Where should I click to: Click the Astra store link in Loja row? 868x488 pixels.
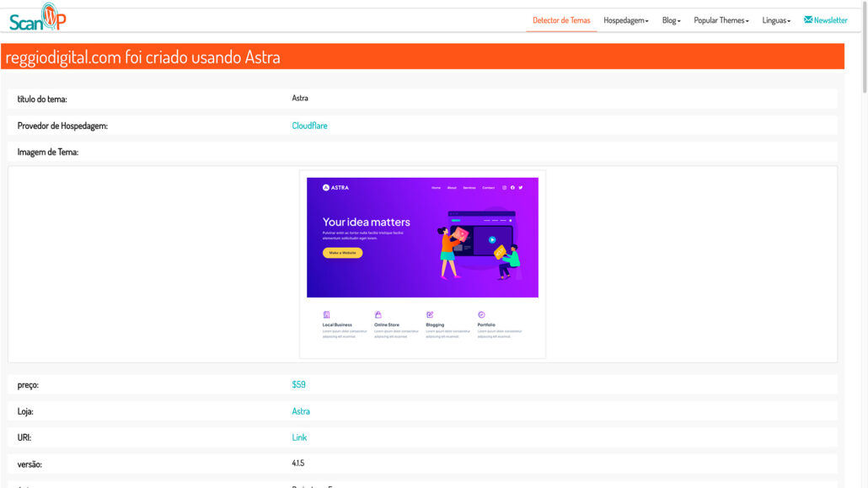[x=298, y=410]
